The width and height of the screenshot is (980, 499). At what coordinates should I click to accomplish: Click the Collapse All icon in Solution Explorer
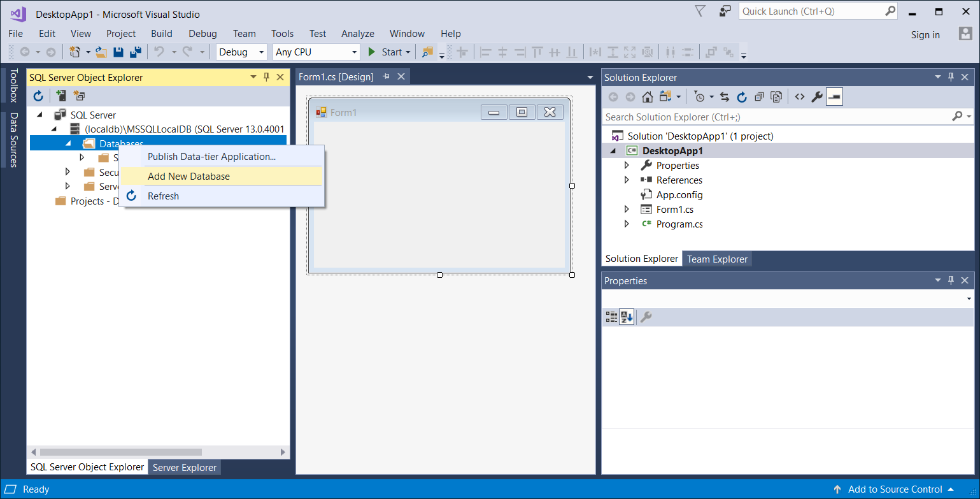tap(760, 96)
